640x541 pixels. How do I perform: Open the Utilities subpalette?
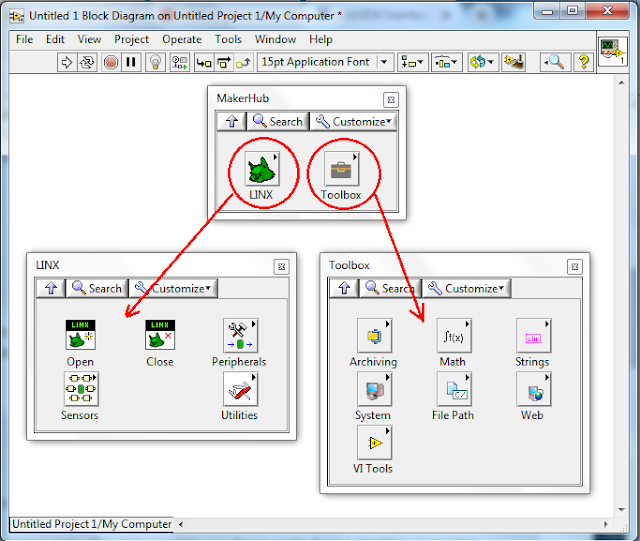[240, 389]
